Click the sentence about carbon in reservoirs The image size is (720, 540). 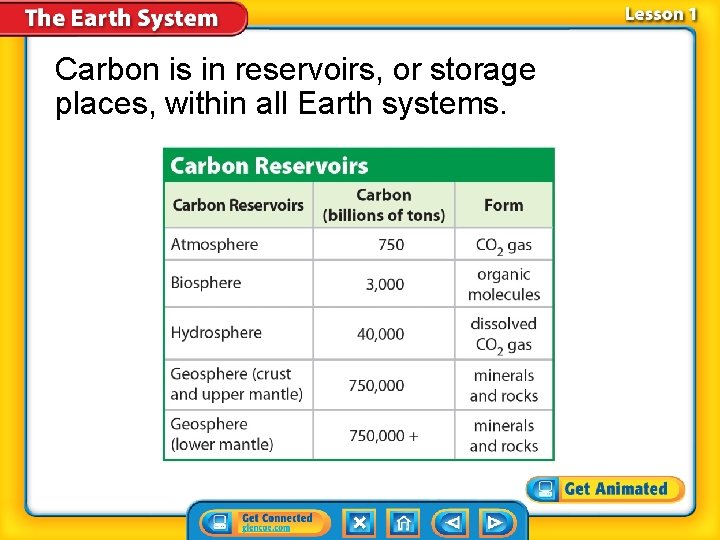[x=295, y=86]
